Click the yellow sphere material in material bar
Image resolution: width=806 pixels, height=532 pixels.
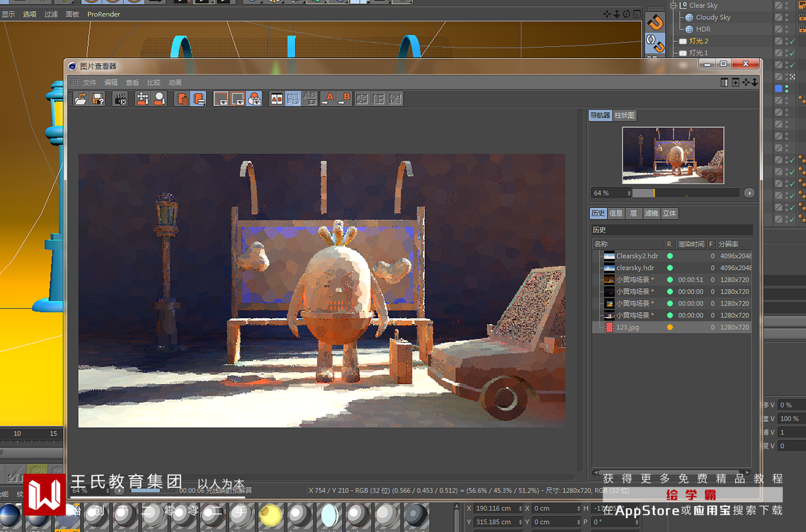point(271,516)
